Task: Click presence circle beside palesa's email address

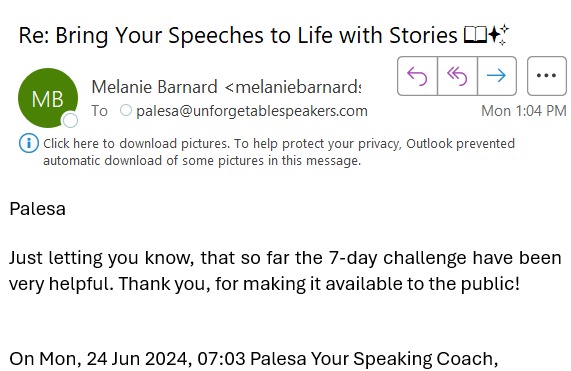Action: pos(126,110)
